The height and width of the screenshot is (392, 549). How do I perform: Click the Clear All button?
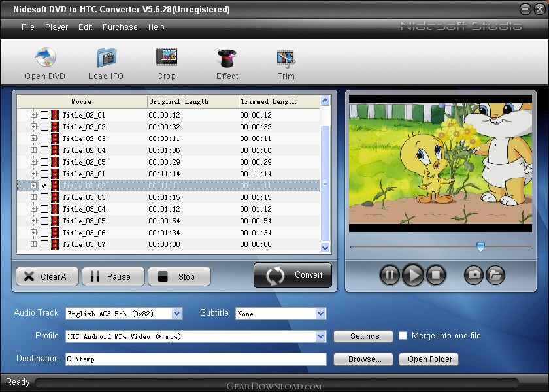coord(47,276)
